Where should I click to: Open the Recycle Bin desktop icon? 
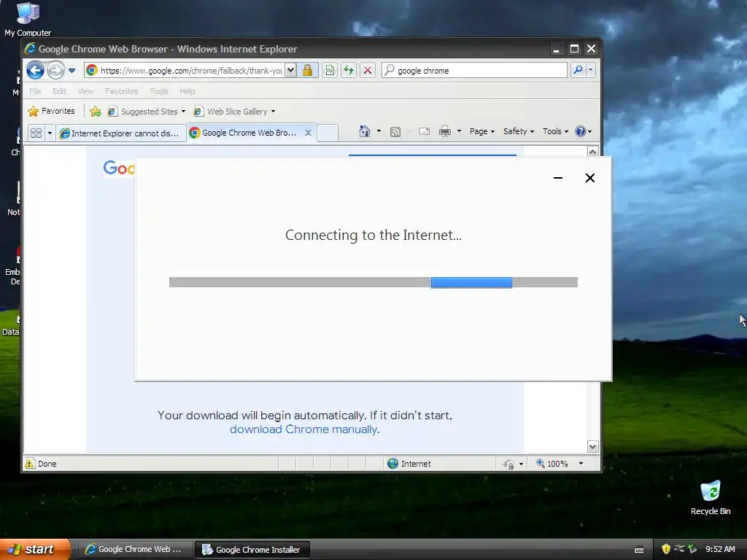711,497
